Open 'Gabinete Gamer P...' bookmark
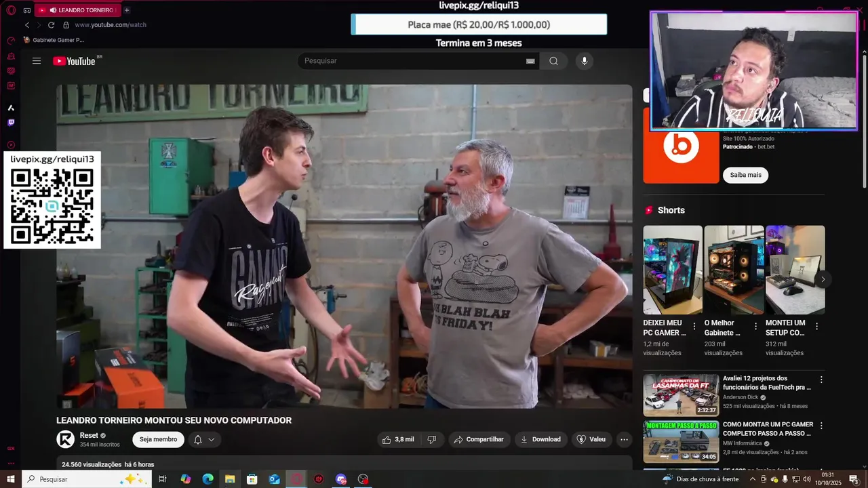The image size is (868, 488). (x=54, y=40)
